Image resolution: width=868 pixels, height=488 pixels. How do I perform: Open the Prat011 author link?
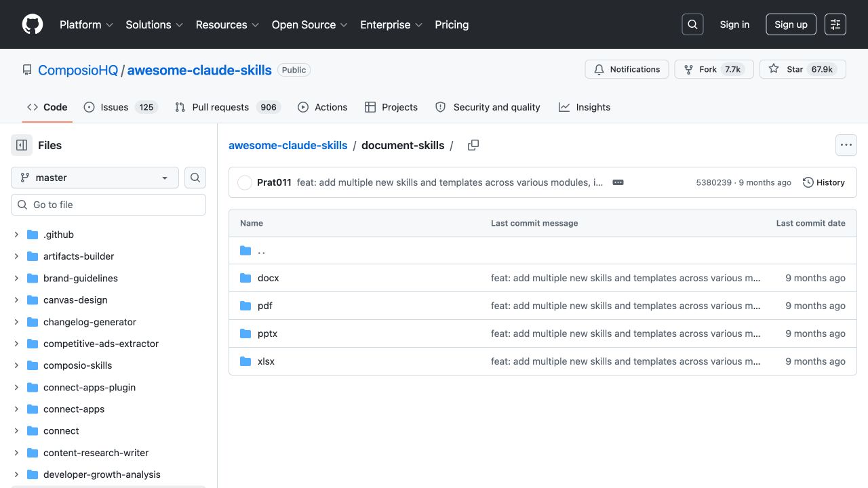point(274,182)
